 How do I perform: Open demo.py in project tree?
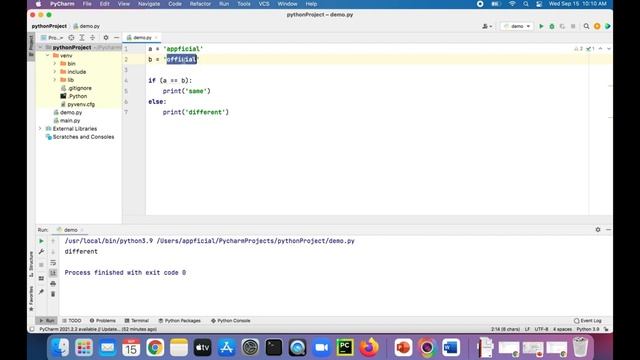pos(68,112)
